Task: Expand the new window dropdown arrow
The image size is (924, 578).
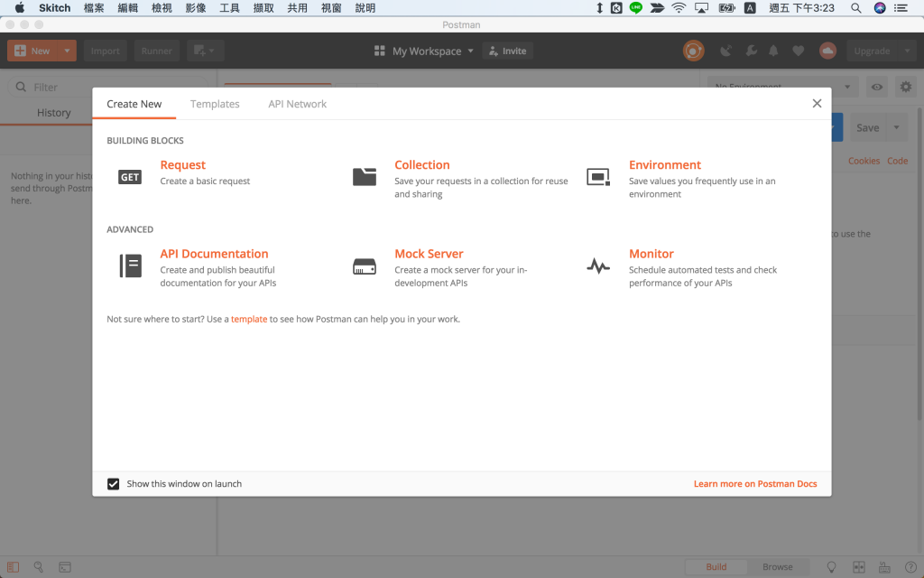Action: 212,51
